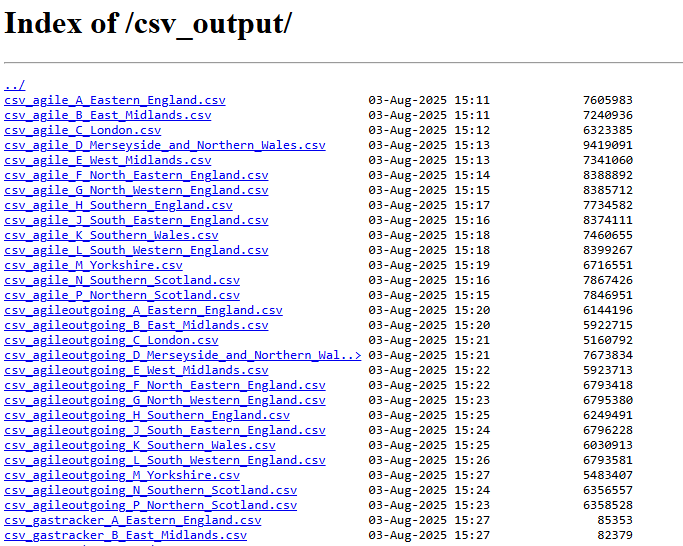Download csv_agile_M_Yorkshire.csv
The image size is (683, 546).
(93, 265)
